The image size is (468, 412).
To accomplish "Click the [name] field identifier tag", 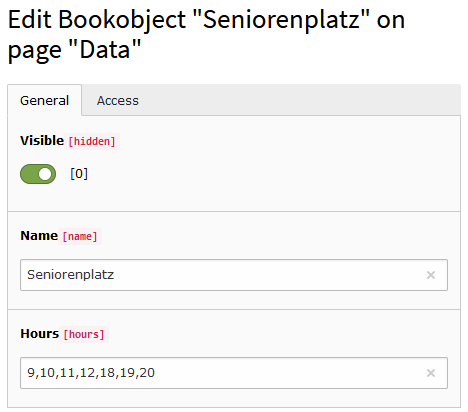I will [x=80, y=236].
